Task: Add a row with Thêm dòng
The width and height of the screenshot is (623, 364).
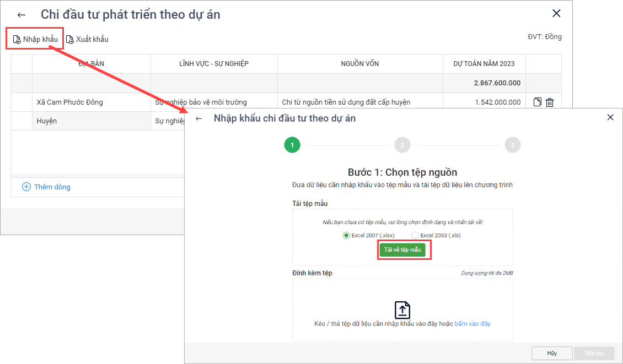Action: tap(46, 187)
